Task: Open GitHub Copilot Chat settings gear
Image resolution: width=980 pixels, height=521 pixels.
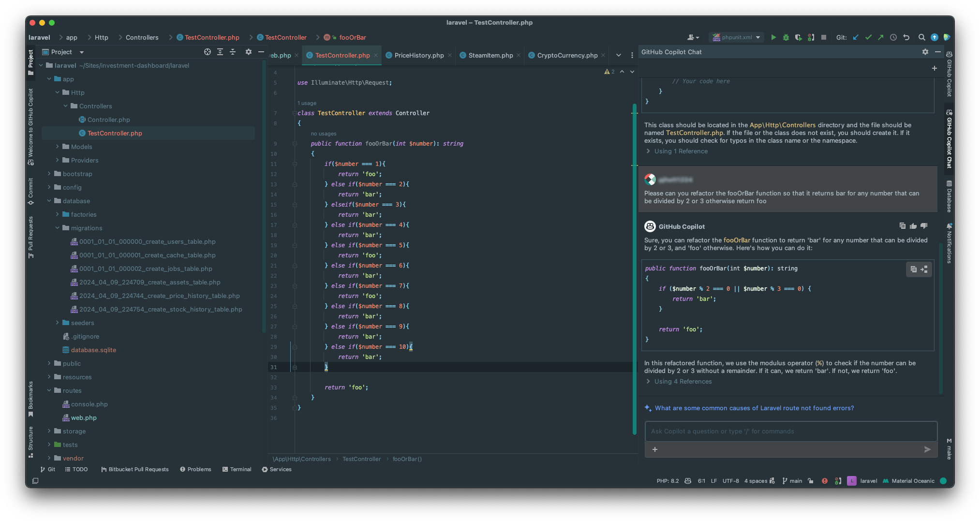Action: tap(925, 52)
